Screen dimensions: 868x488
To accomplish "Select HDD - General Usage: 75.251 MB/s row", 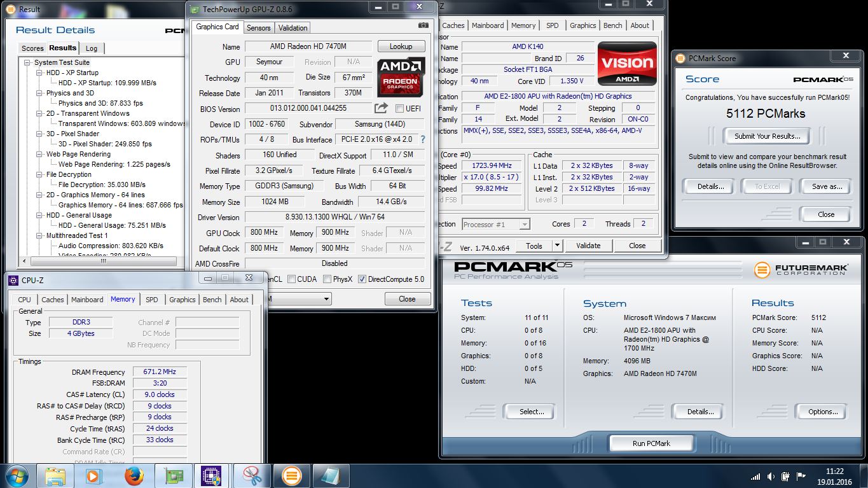I will tap(112, 225).
